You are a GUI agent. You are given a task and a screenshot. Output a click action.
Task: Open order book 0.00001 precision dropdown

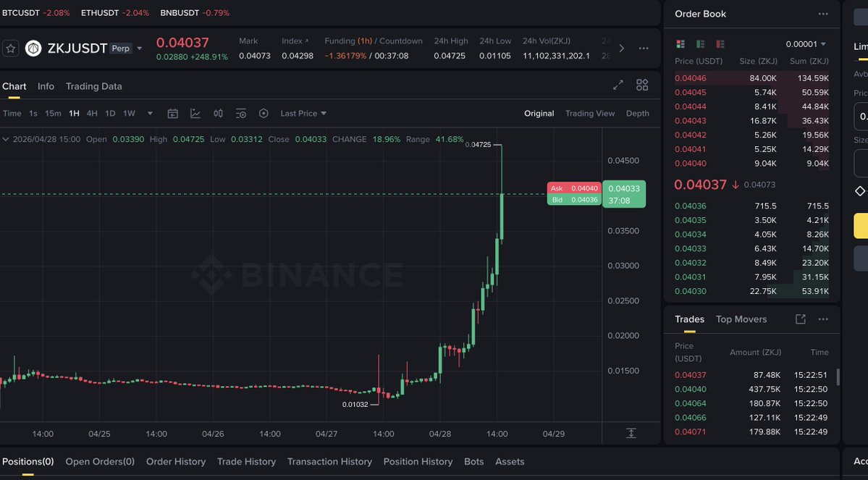806,44
